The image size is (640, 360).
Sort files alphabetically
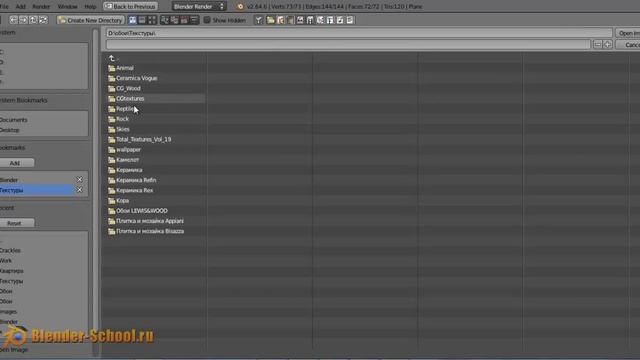(165, 20)
